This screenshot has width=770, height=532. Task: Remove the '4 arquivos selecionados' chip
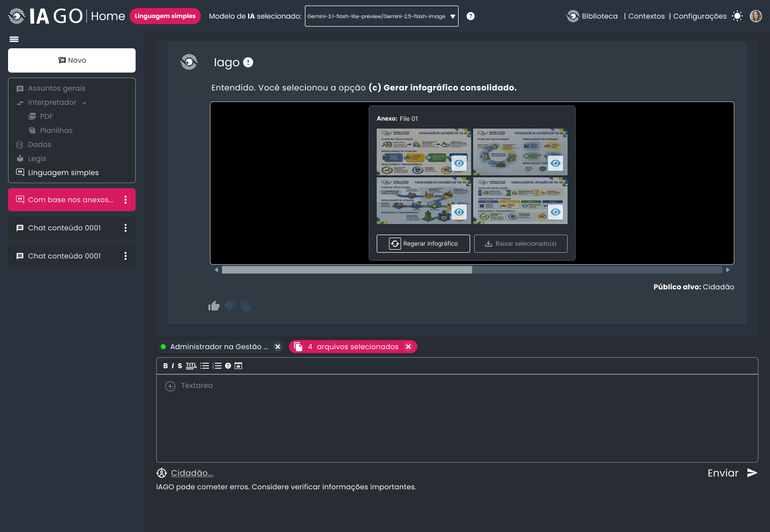point(408,347)
